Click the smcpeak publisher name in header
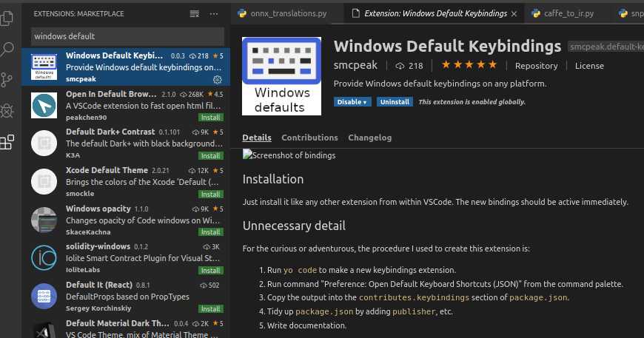The width and height of the screenshot is (644, 338). 355,65
